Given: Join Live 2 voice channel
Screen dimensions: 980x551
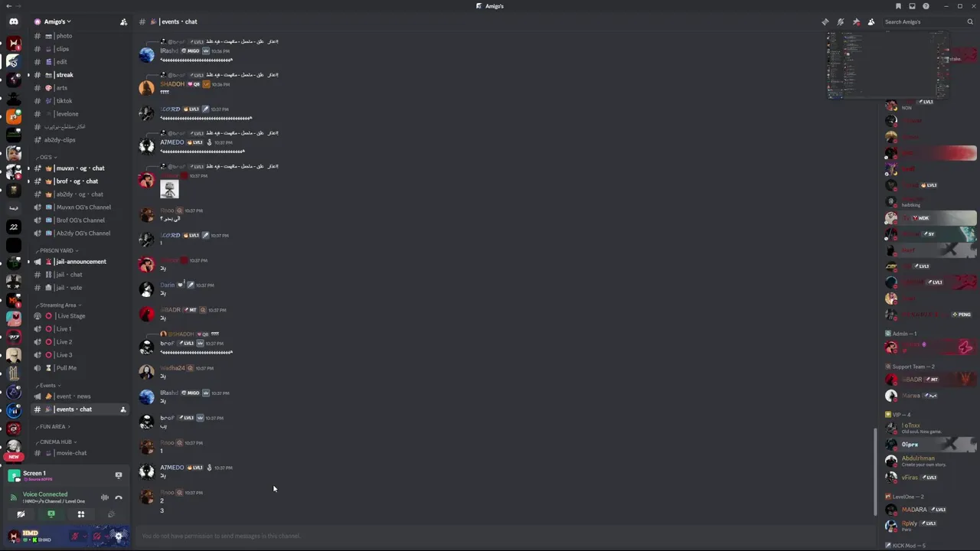Looking at the screenshot, I should pyautogui.click(x=80, y=342).
